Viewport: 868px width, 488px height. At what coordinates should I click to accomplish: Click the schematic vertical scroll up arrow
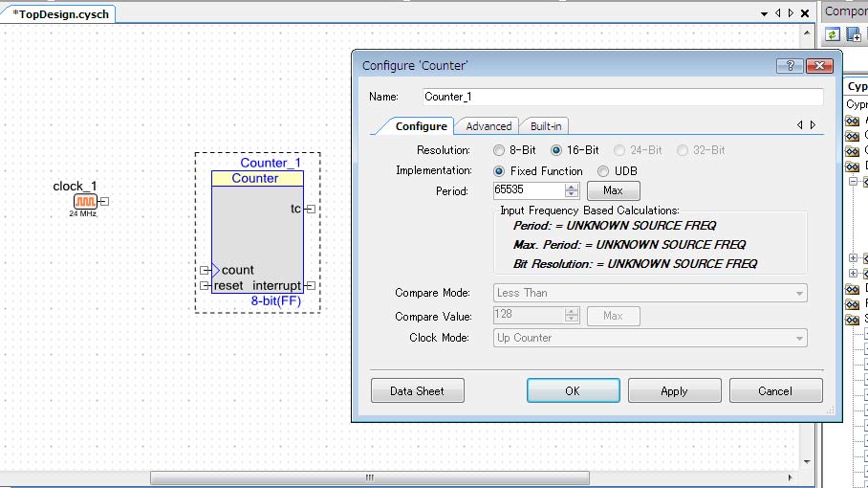pyautogui.click(x=807, y=33)
